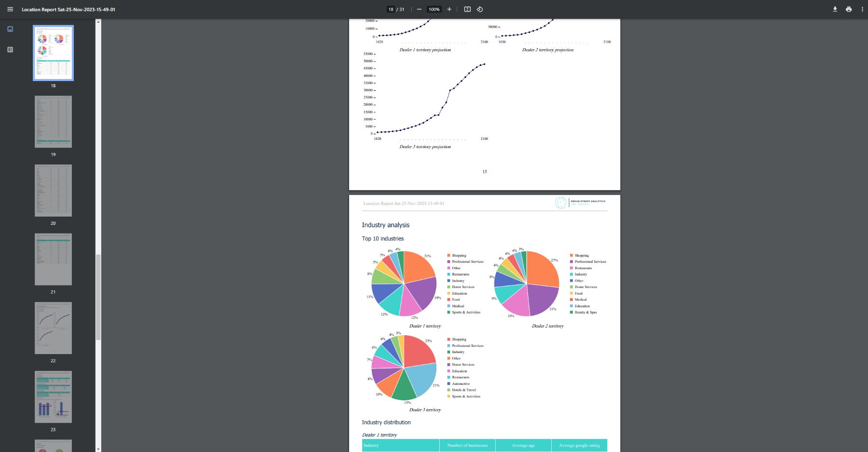Click the 'Industry distribution' heading
This screenshot has width=868, height=452.
386,422
